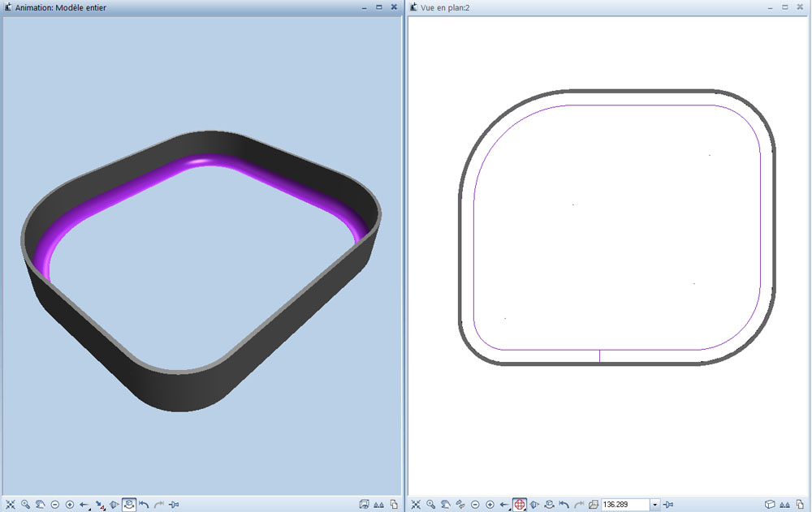Zoom all in Animation window toolbar

(x=11, y=504)
